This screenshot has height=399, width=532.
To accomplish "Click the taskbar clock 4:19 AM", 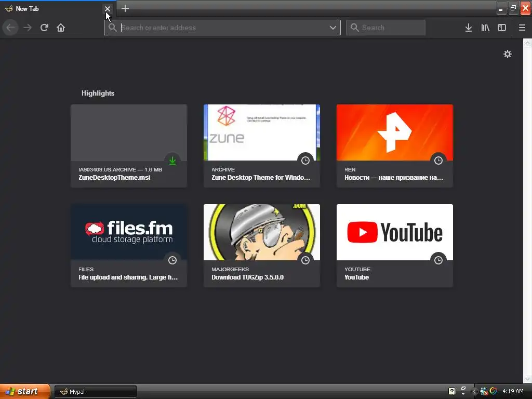I will point(513,391).
